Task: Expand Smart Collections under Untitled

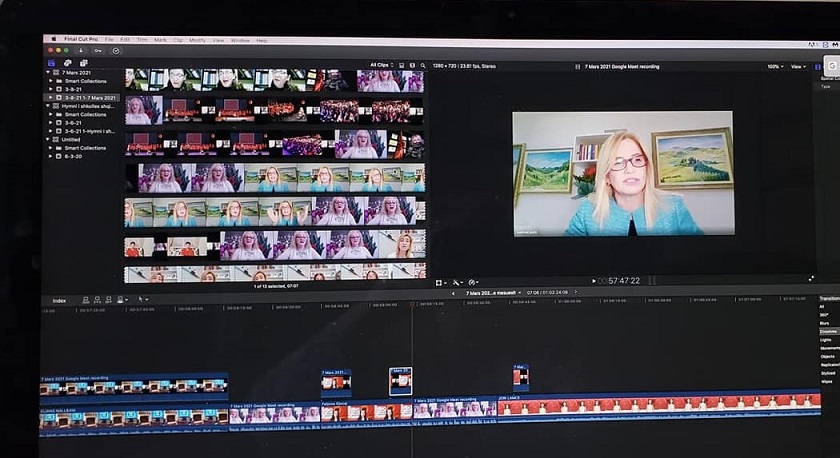Action: pos(51,148)
